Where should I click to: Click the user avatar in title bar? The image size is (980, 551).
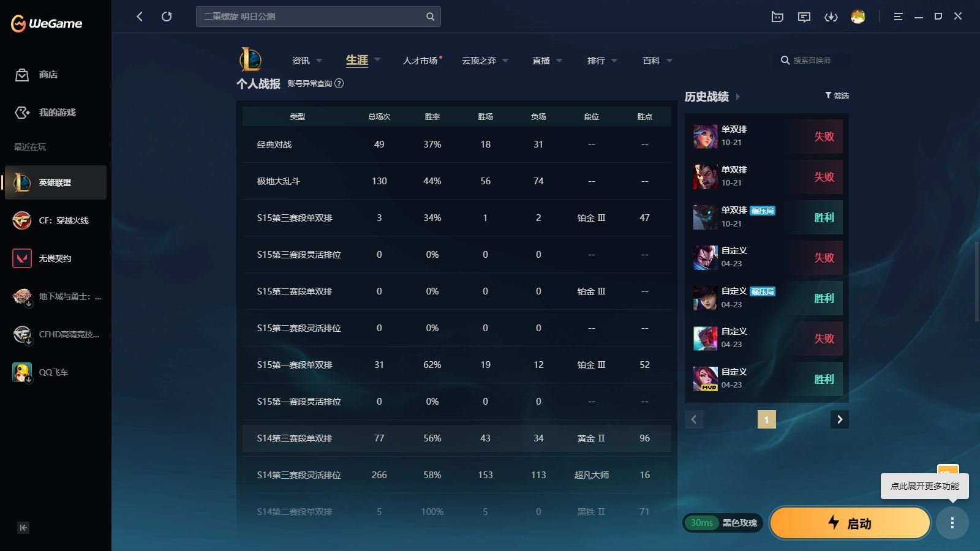(858, 17)
